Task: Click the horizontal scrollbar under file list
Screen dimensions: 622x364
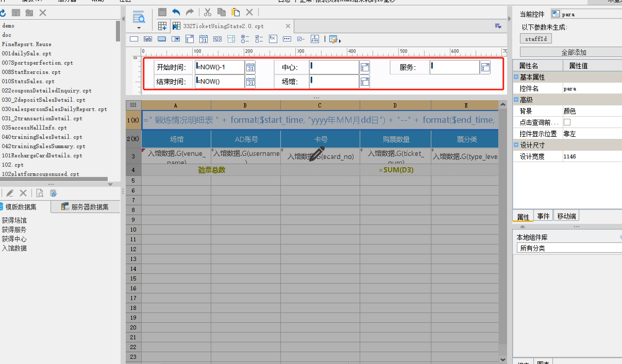Action: click(54, 179)
